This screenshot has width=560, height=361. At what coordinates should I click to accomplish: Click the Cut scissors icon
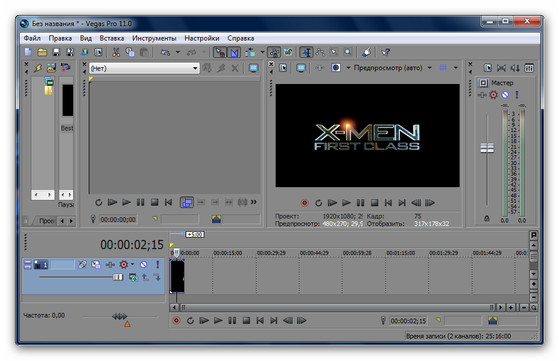point(116,52)
